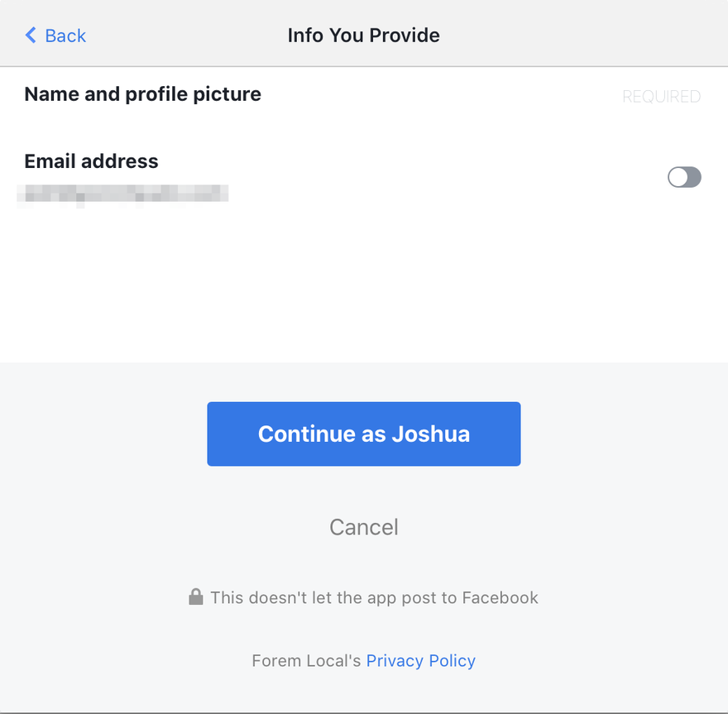Select the Name and profile picture row
Screen dimensions: 728x714
[364, 95]
